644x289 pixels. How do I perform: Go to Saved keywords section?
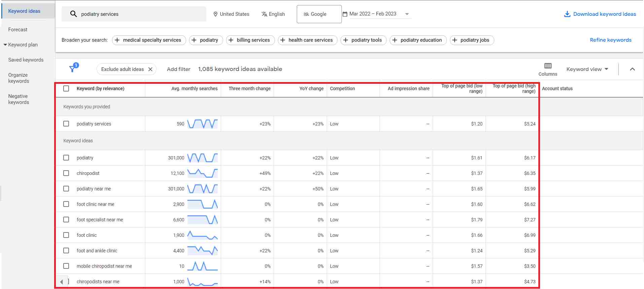point(26,60)
